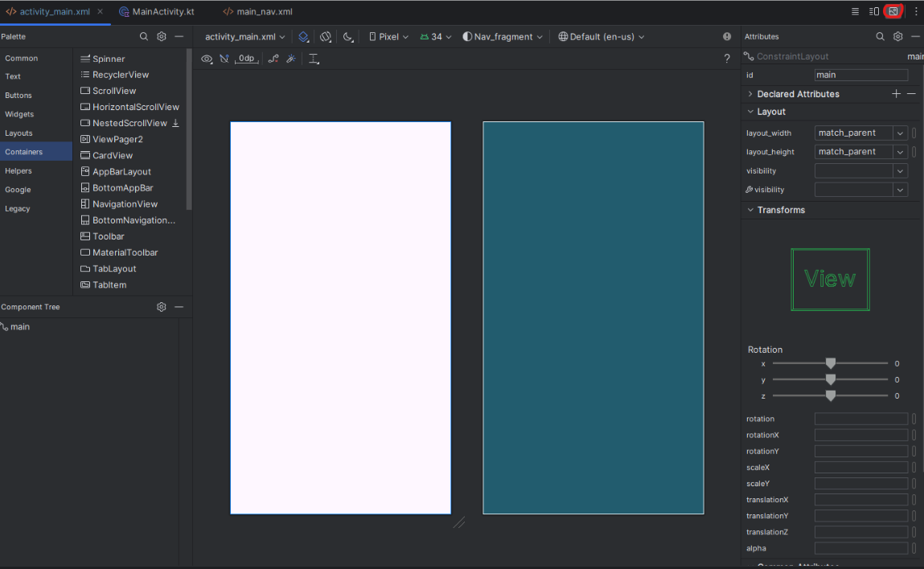The image size is (924, 569).
Task: Change orientation for preview icon
Action: (326, 36)
